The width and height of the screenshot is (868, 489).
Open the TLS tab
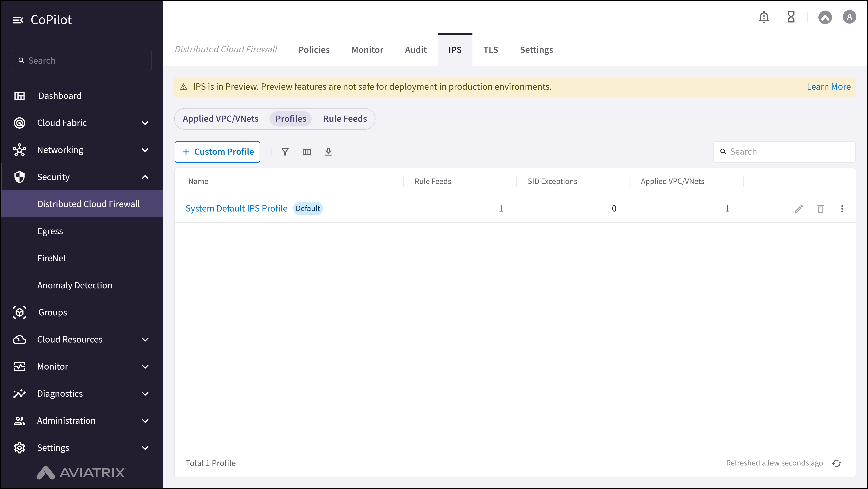(x=491, y=50)
